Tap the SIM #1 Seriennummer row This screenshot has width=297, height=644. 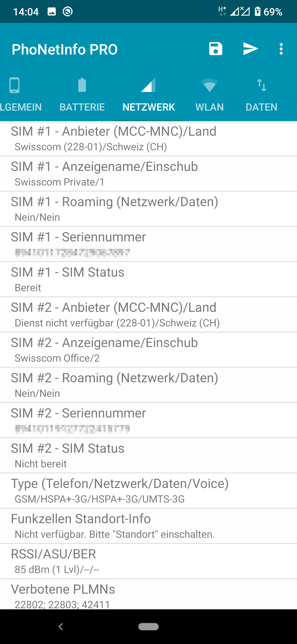click(148, 244)
